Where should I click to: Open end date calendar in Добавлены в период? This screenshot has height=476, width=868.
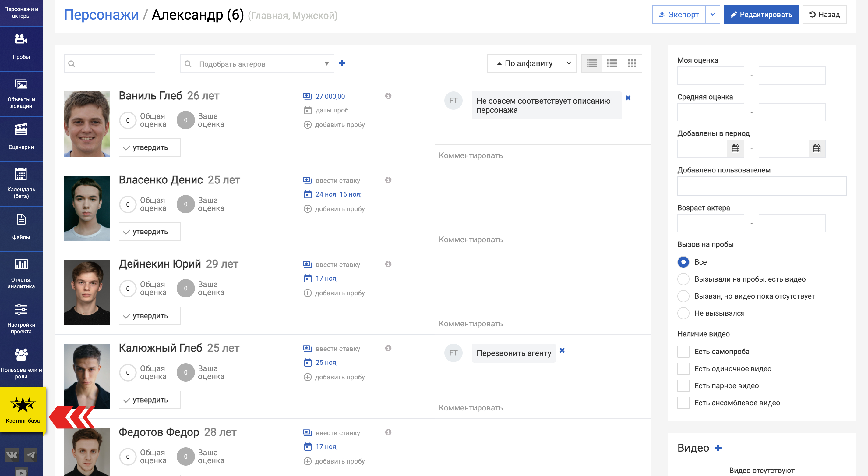click(817, 149)
